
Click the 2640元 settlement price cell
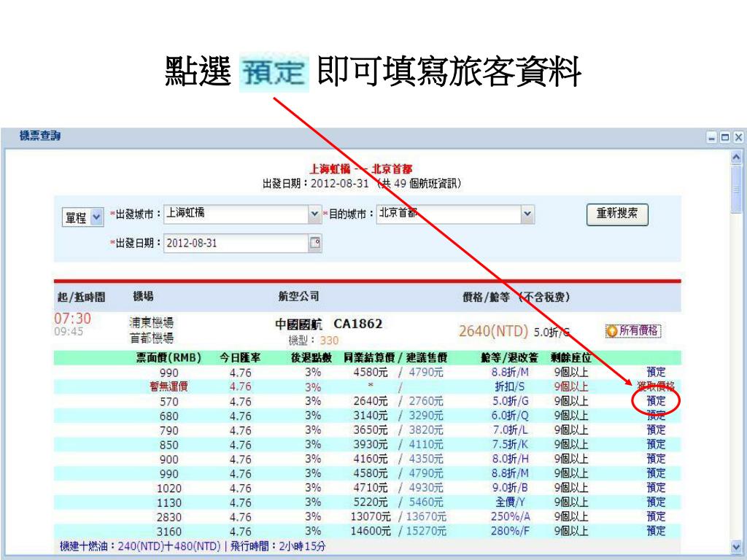point(371,402)
